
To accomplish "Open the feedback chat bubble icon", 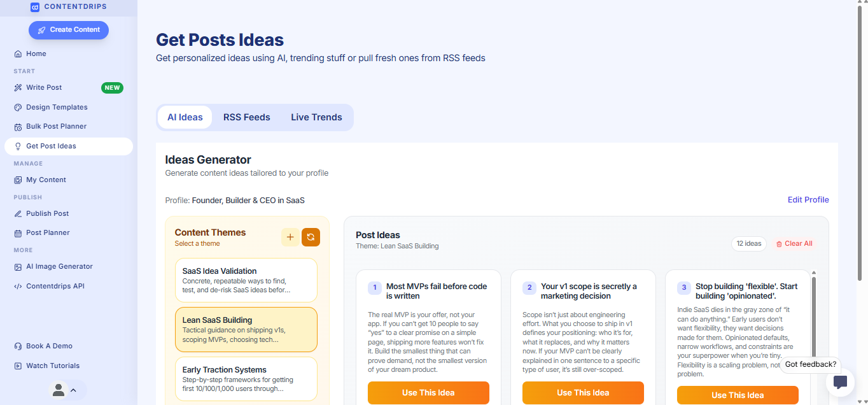I will [840, 382].
